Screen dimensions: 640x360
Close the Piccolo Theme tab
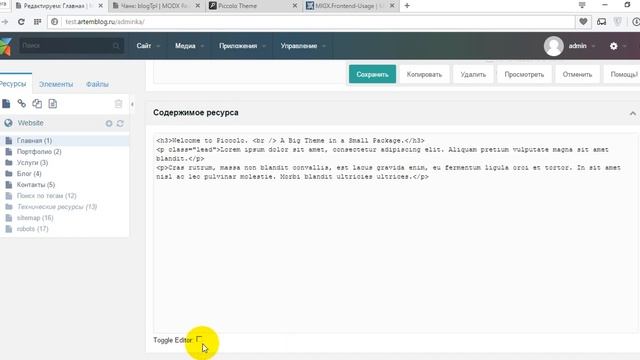(295, 6)
